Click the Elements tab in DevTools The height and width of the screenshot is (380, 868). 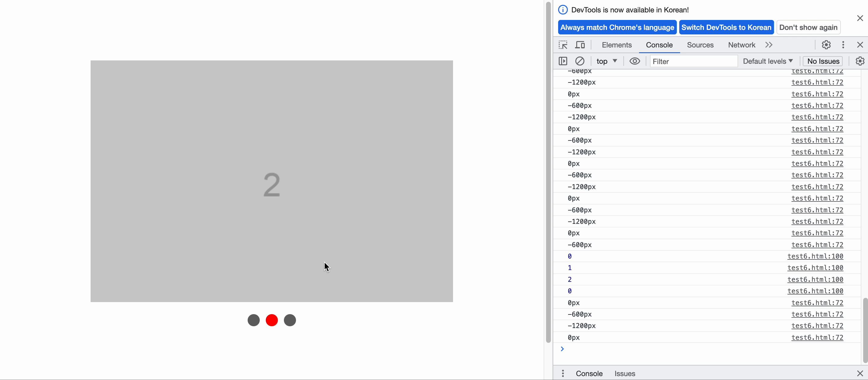pos(617,45)
